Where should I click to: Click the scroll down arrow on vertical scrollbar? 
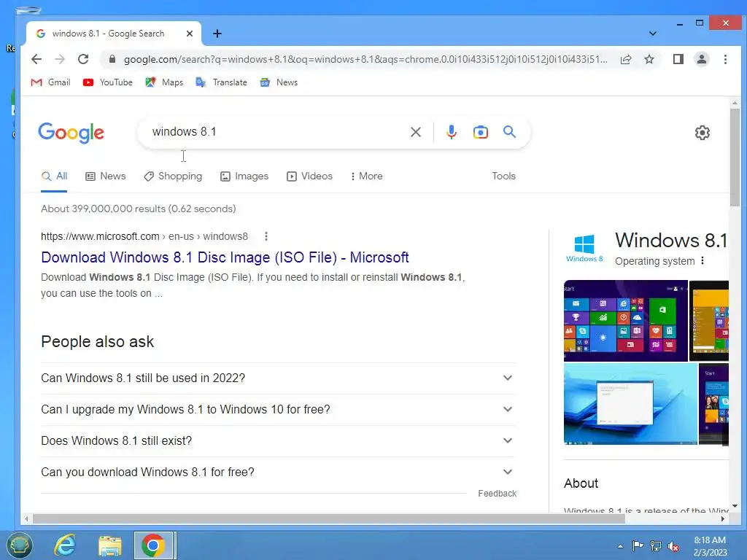[735, 506]
